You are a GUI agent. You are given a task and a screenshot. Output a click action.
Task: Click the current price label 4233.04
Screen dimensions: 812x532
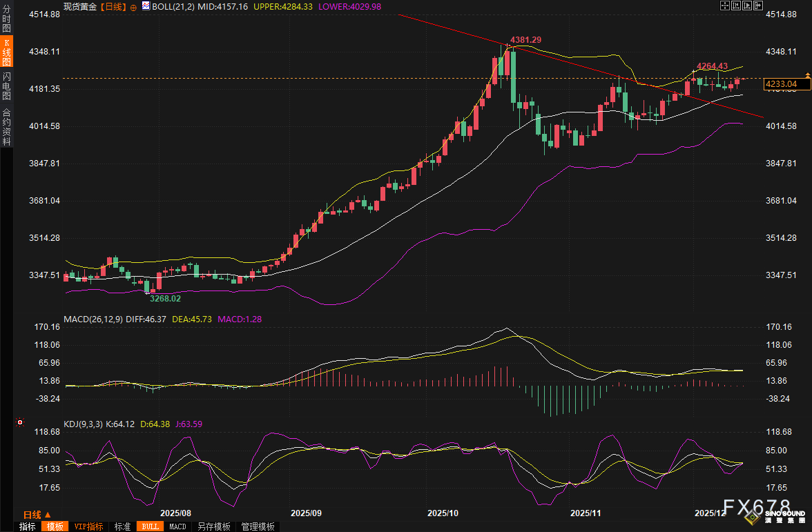pos(781,84)
